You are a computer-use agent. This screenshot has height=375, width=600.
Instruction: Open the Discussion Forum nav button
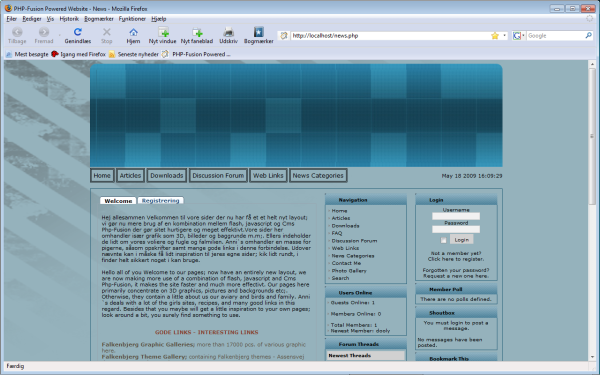pyautogui.click(x=218, y=176)
